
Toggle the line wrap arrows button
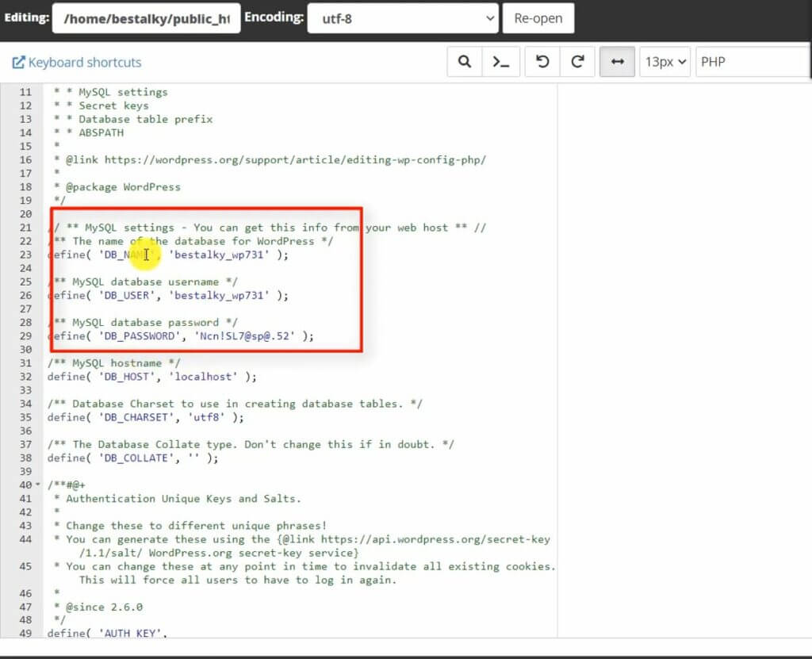(x=617, y=62)
